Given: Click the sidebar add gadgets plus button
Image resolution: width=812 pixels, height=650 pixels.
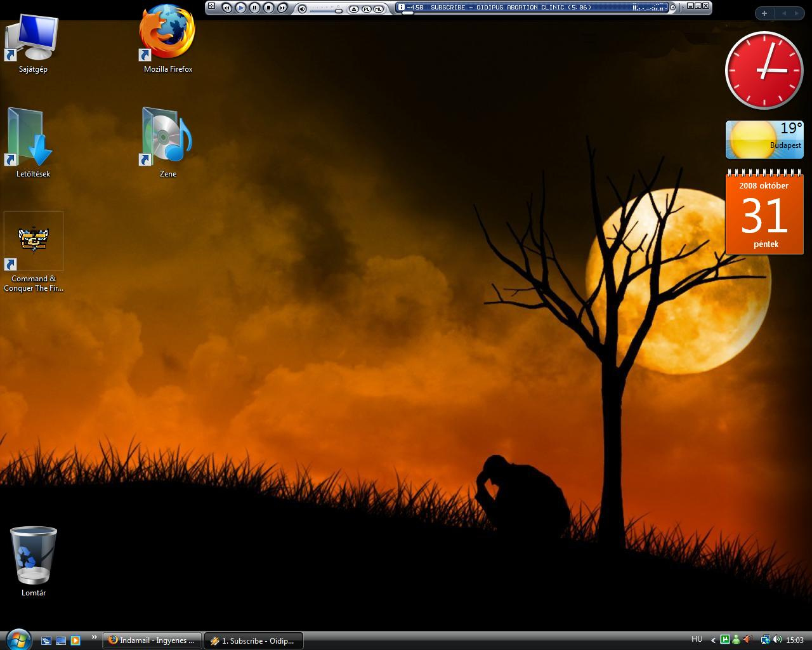Looking at the screenshot, I should (764, 13).
